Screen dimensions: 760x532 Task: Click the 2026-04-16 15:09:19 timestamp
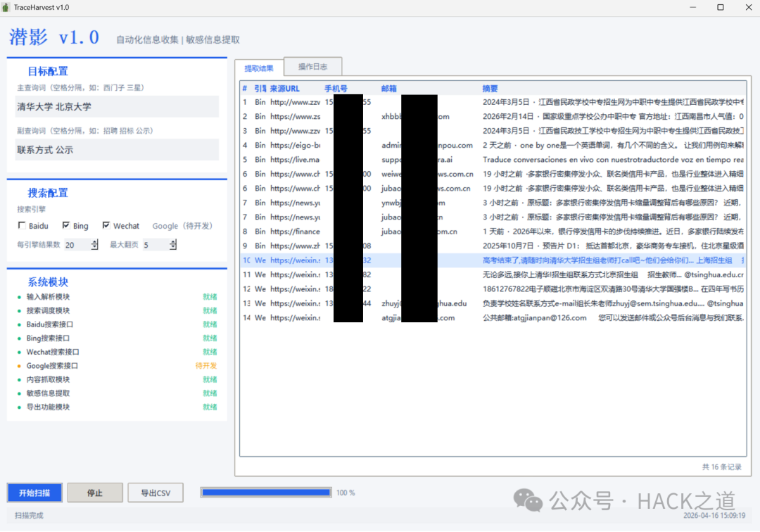714,516
